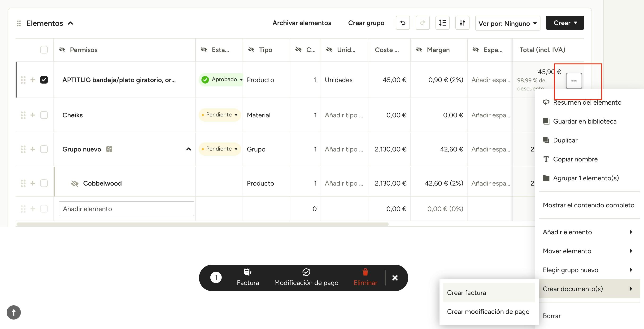Uncheck the APTITLIG row checkbox

click(x=44, y=80)
